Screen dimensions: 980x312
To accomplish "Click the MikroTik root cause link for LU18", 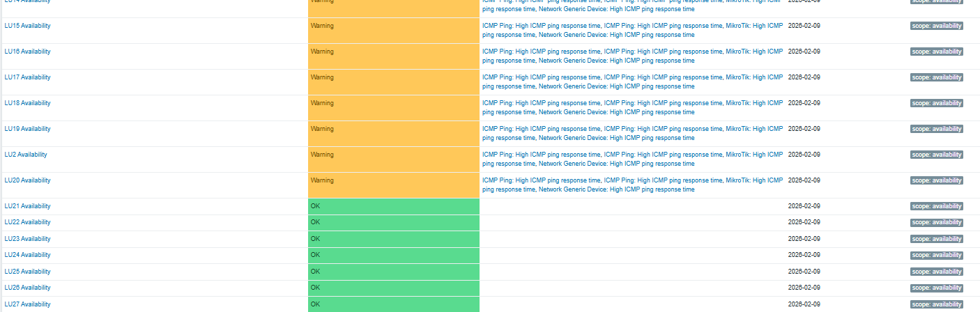I will tap(754, 103).
